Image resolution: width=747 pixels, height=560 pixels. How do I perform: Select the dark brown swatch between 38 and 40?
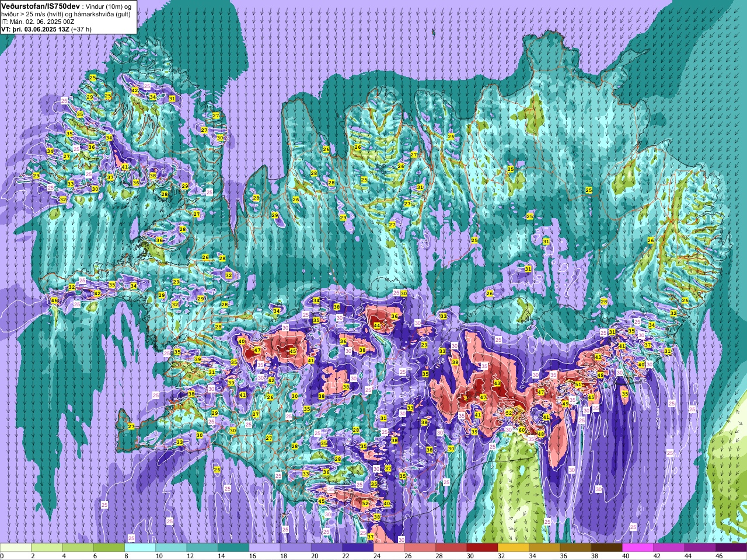click(607, 548)
